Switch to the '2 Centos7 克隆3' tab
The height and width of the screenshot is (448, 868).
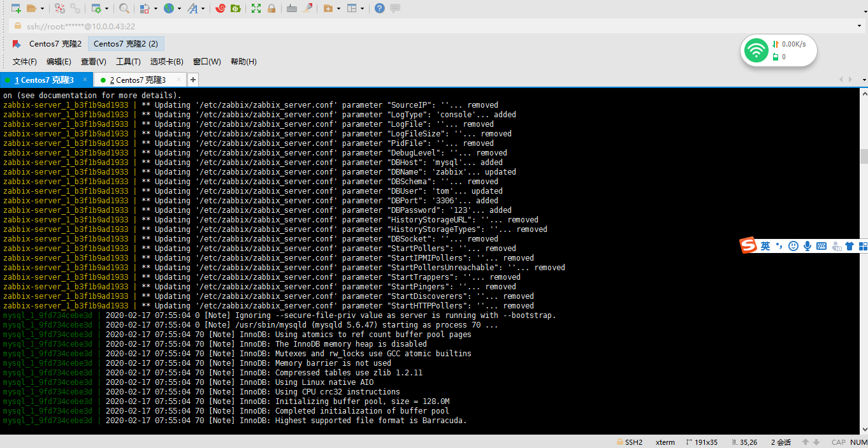[137, 80]
